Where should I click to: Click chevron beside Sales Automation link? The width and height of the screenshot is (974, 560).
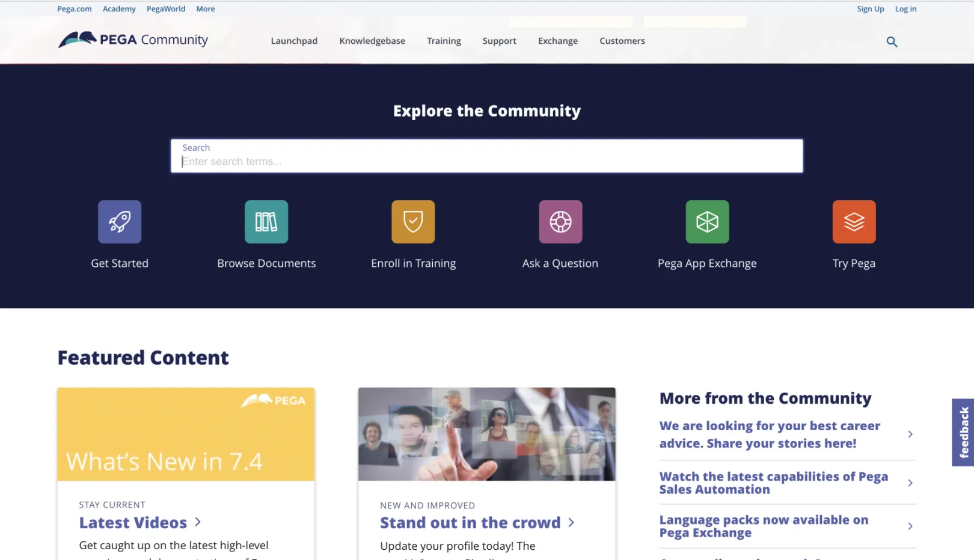[910, 483]
